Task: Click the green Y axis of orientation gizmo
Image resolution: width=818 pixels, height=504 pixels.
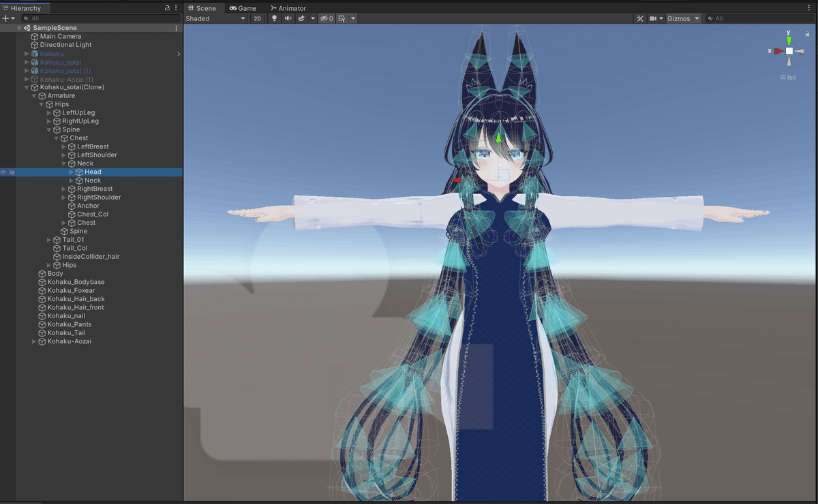Action: click(789, 40)
